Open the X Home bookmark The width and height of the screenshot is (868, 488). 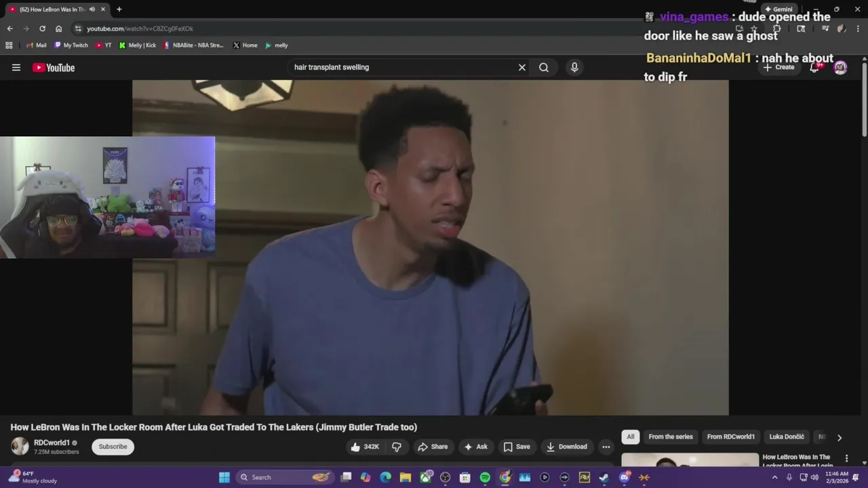[245, 45]
